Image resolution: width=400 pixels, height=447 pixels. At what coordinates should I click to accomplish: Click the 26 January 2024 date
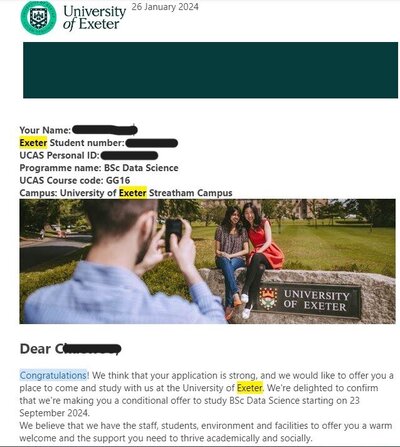coord(165,7)
